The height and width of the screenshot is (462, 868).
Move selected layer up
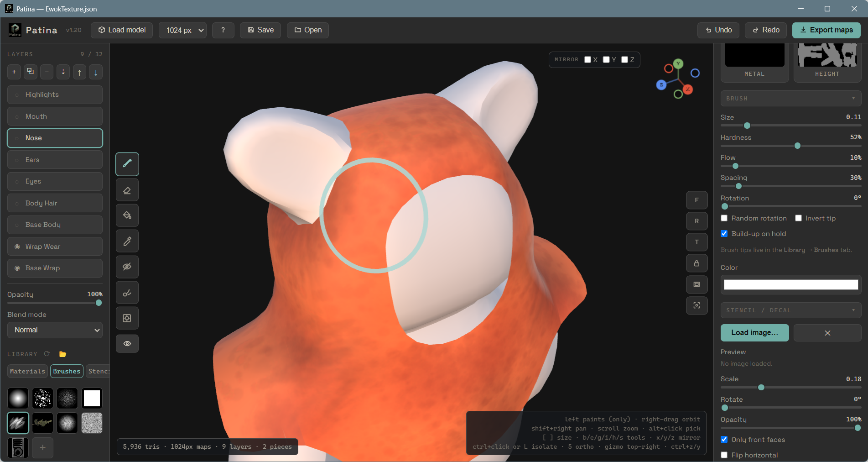point(79,72)
